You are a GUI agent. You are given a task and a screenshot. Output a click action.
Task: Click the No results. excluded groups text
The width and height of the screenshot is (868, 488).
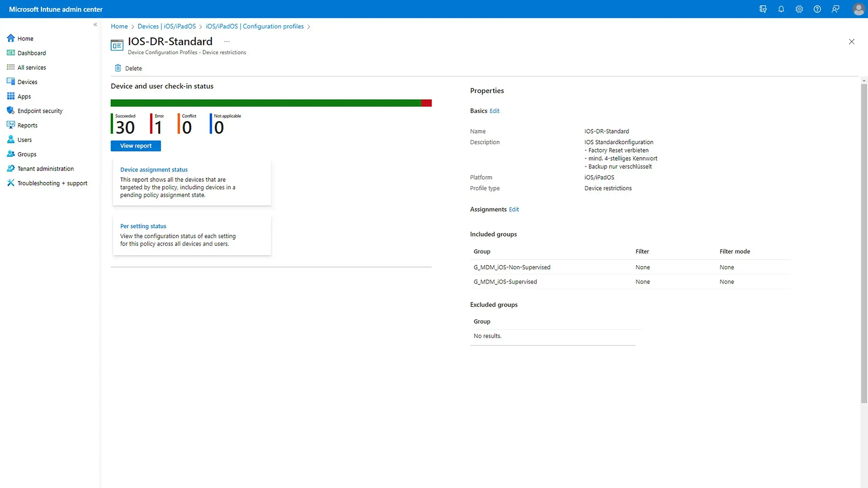[487, 336]
